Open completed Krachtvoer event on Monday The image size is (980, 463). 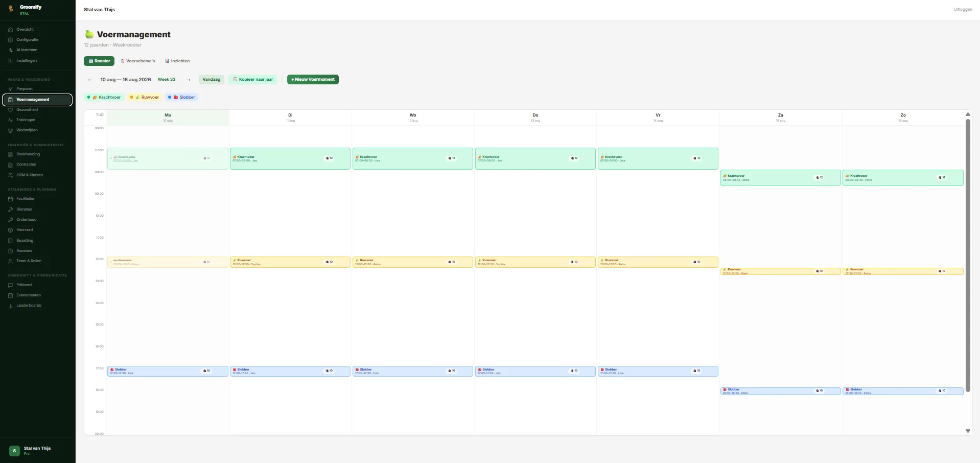pyautogui.click(x=168, y=158)
